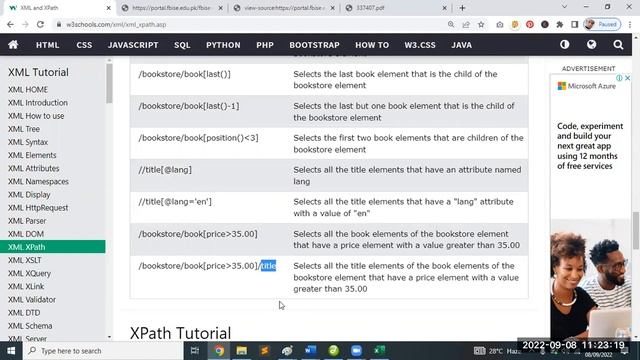640x360 pixels.
Task: Open the extensions puzzle icon
Action: (x=560, y=24)
